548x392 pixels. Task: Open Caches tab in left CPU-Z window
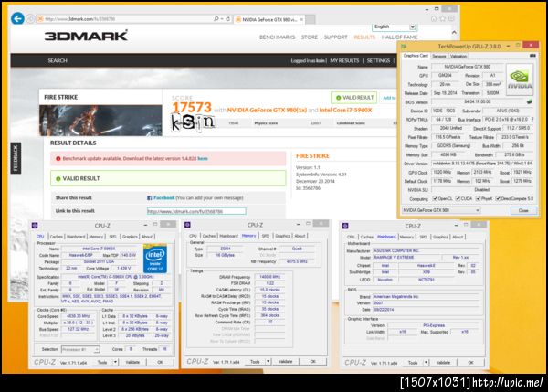[56, 237]
